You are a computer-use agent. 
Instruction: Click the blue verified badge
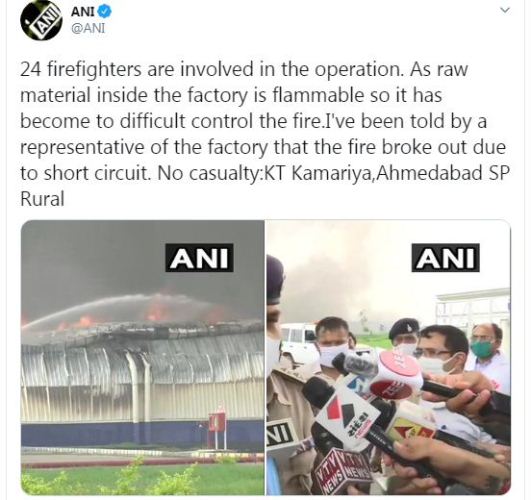(x=105, y=12)
